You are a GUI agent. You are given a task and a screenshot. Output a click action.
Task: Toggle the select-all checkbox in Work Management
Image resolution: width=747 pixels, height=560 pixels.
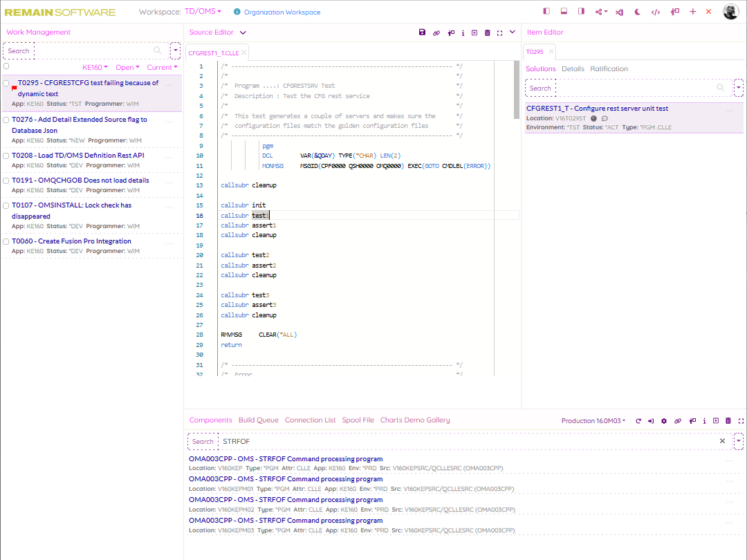tap(6, 67)
